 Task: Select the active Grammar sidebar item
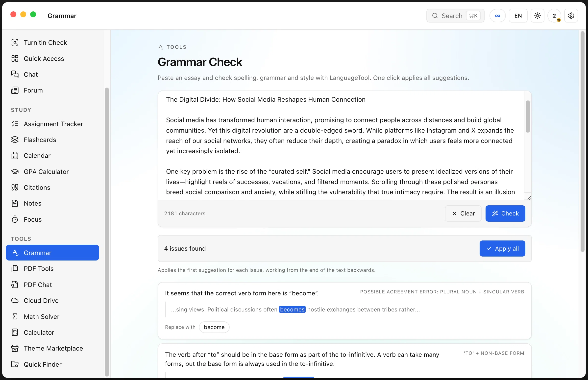point(52,253)
